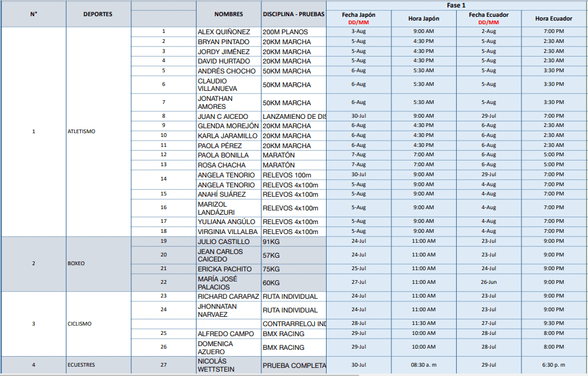Viewport: 588px width, 376px height.
Task: Click the 200M PLANOS discipline cell
Action: (x=285, y=32)
